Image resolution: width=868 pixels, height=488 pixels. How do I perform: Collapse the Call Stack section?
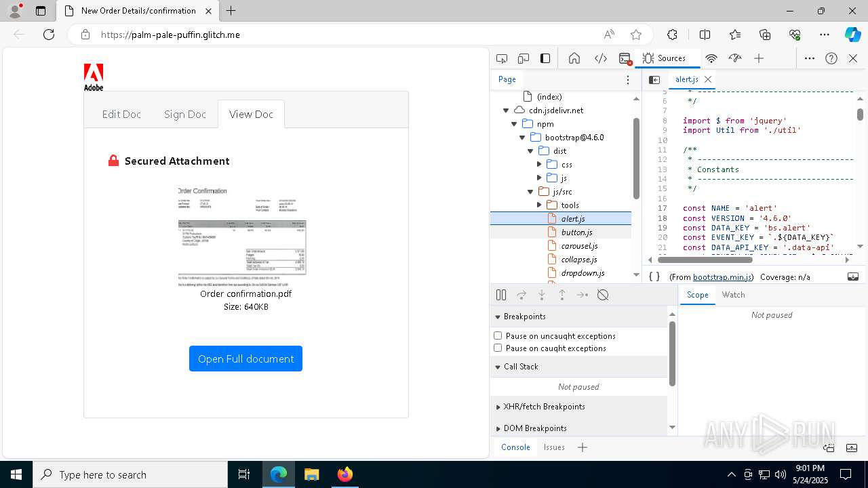498,367
